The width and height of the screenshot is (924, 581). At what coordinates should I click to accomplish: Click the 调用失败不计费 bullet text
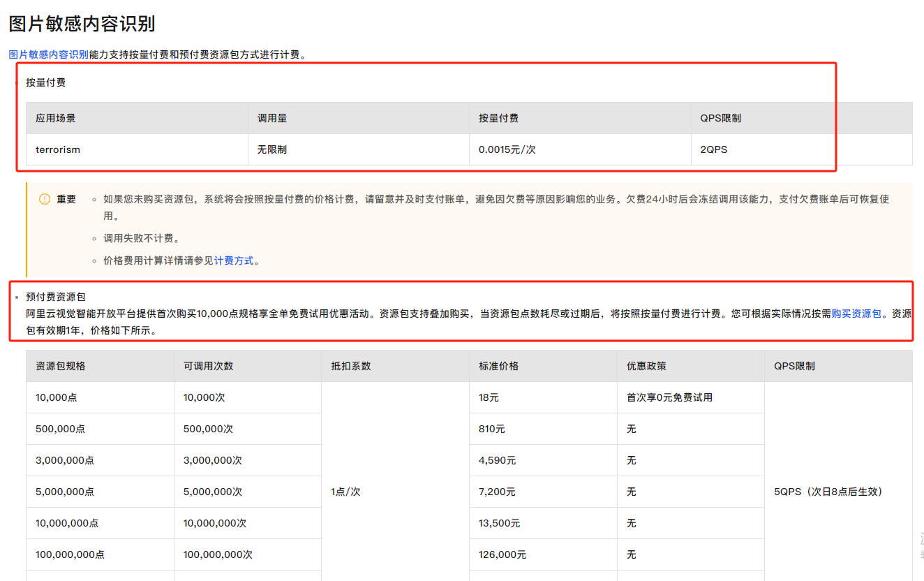point(142,239)
